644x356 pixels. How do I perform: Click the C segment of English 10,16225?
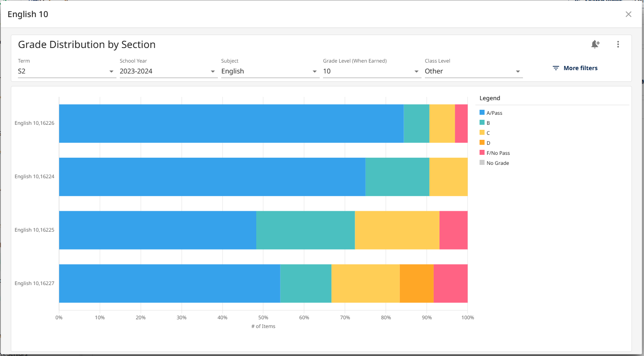pos(397,230)
